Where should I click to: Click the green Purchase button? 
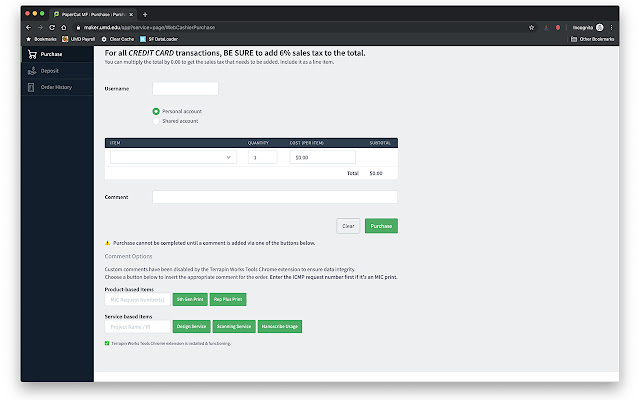click(381, 226)
